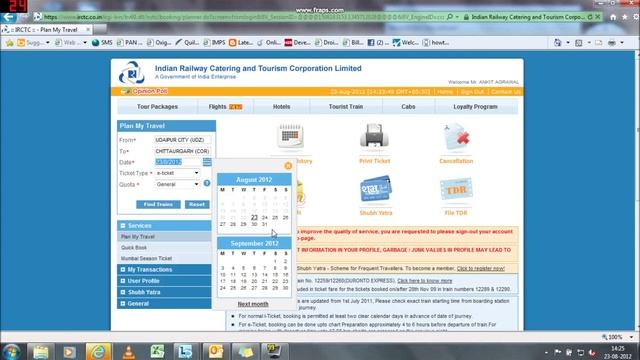Open Hotels tab
The image size is (640, 360).
tap(281, 107)
